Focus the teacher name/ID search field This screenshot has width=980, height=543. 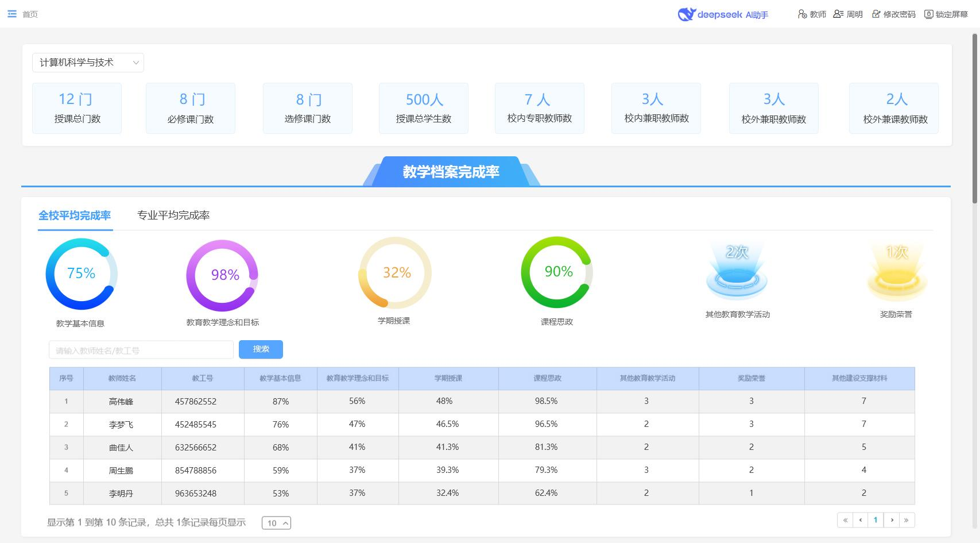point(141,350)
